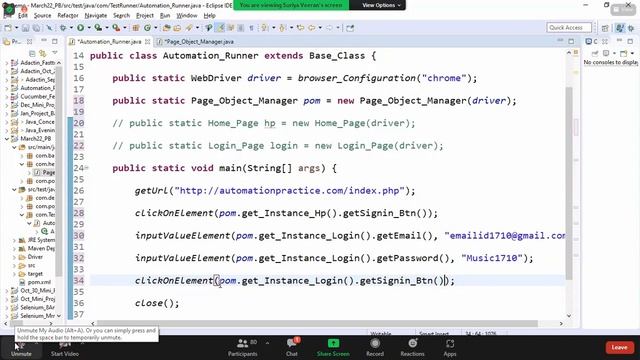
Task: Close the Automation_Runner.java tab
Action: point(147,42)
